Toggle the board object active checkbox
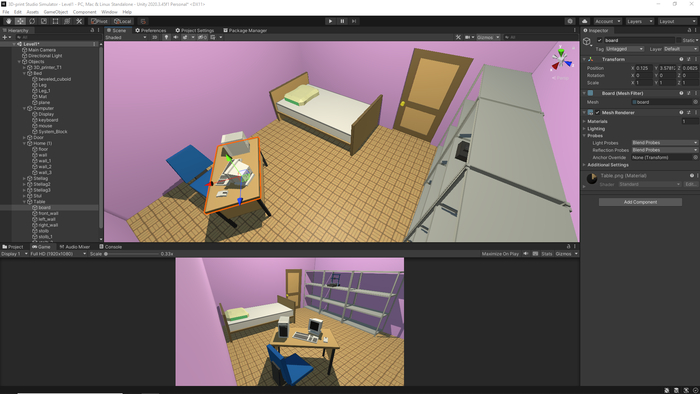 pyautogui.click(x=600, y=40)
